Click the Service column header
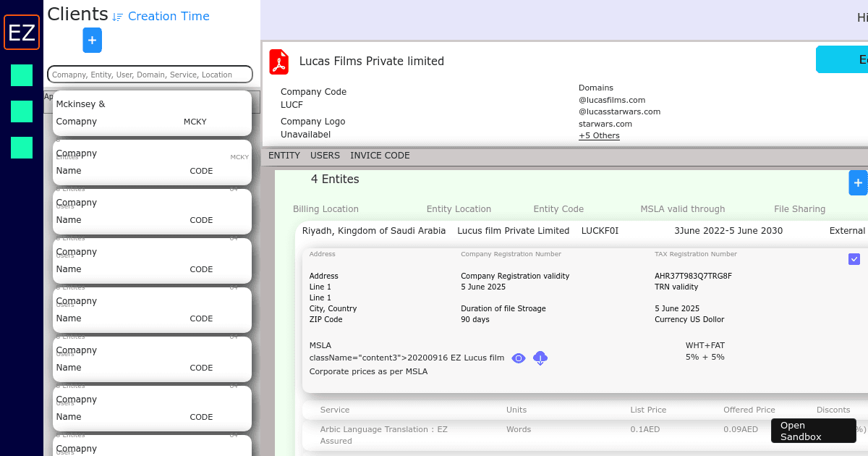The height and width of the screenshot is (456, 868). pos(335,410)
